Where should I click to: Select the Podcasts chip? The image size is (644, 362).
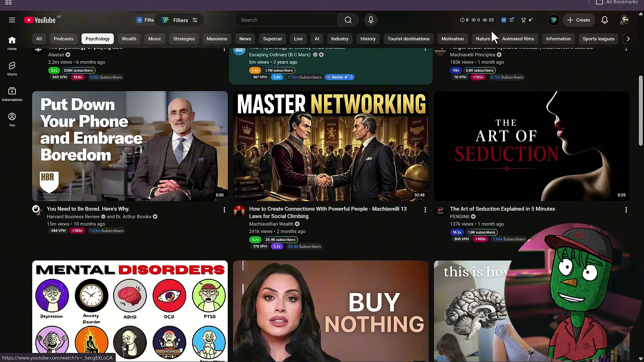[x=63, y=39]
